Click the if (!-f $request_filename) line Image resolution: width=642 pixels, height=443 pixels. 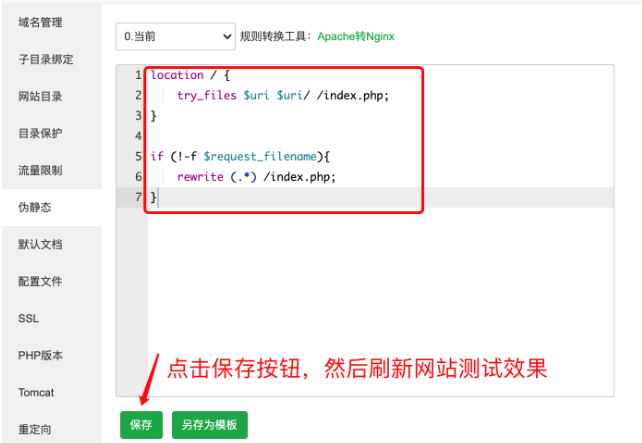(240, 156)
